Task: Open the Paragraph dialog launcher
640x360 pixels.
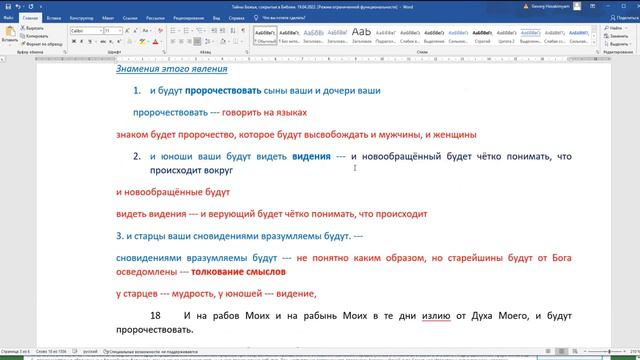Action: [x=247, y=52]
